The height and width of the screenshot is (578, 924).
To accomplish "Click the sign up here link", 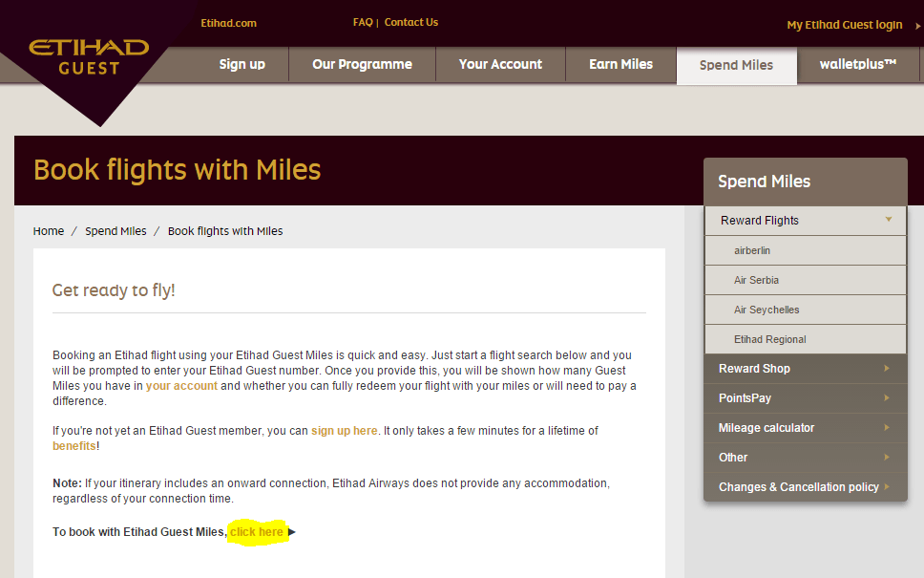I will (345, 431).
